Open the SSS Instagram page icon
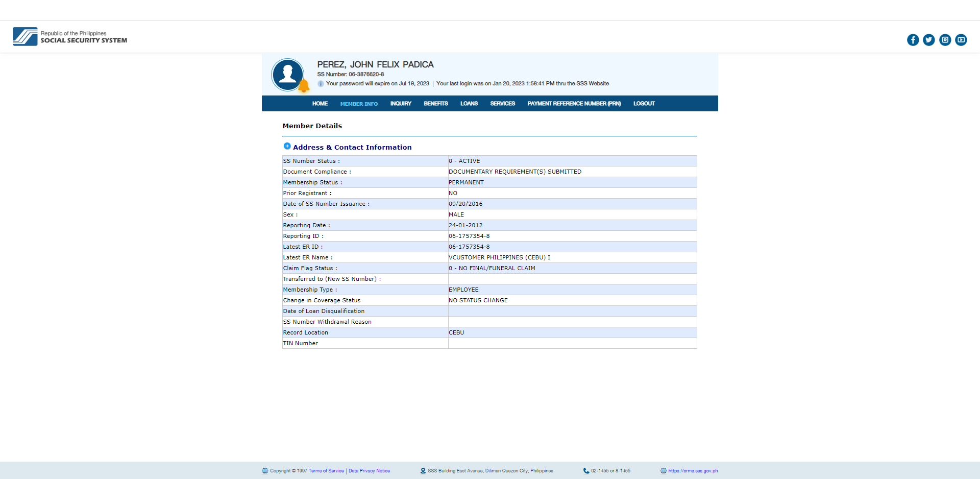 tap(945, 40)
